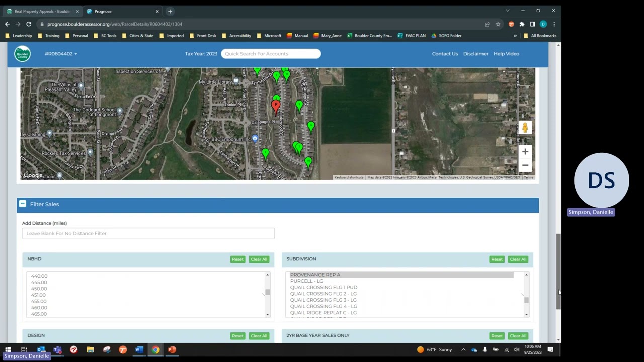Expand hidden bookmarks with chevron
Viewport: 644px width, 362px height.
click(515, 36)
